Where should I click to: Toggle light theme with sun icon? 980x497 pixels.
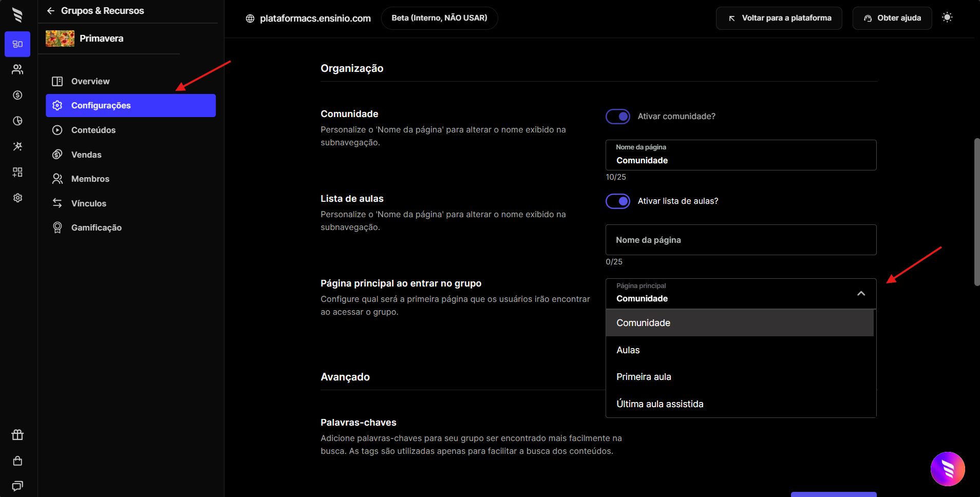click(947, 17)
